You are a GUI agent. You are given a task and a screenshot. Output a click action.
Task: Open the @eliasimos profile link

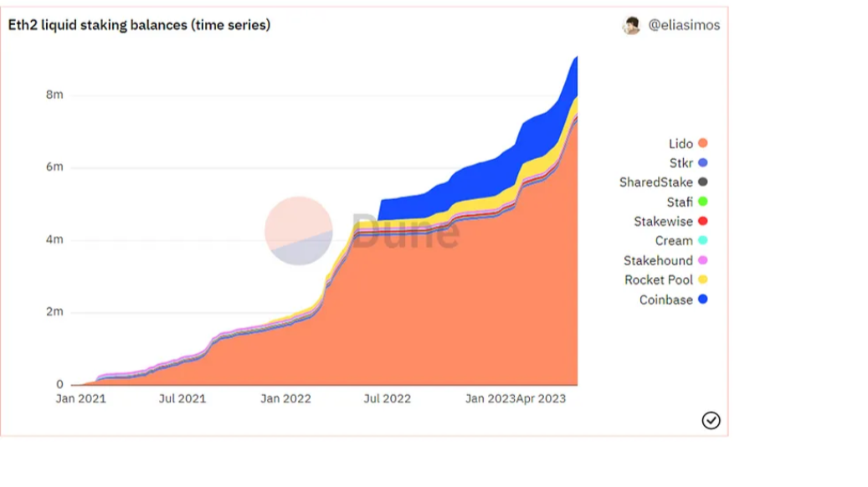click(683, 25)
